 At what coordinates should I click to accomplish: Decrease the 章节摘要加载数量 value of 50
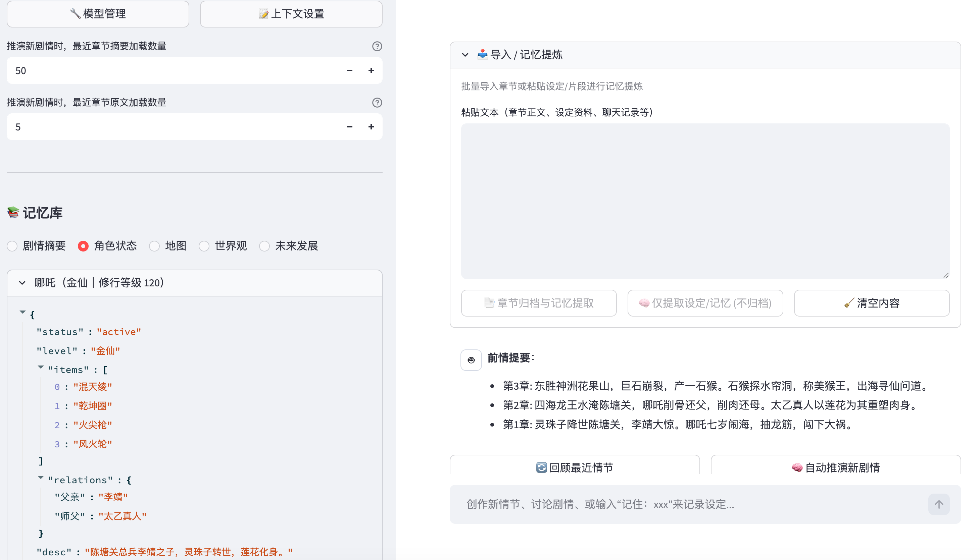click(349, 70)
